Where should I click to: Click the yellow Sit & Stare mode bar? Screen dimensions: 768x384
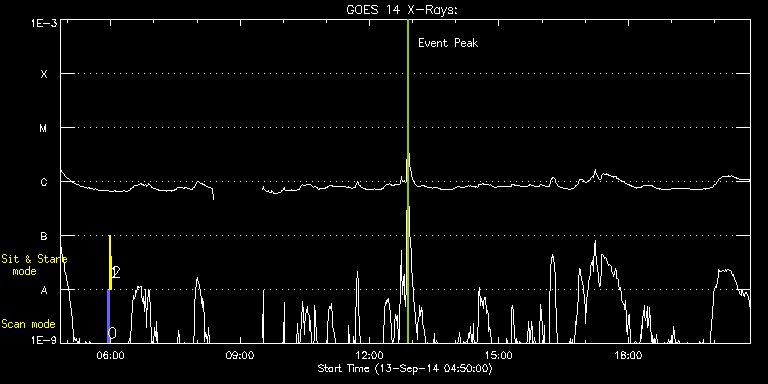(x=110, y=263)
